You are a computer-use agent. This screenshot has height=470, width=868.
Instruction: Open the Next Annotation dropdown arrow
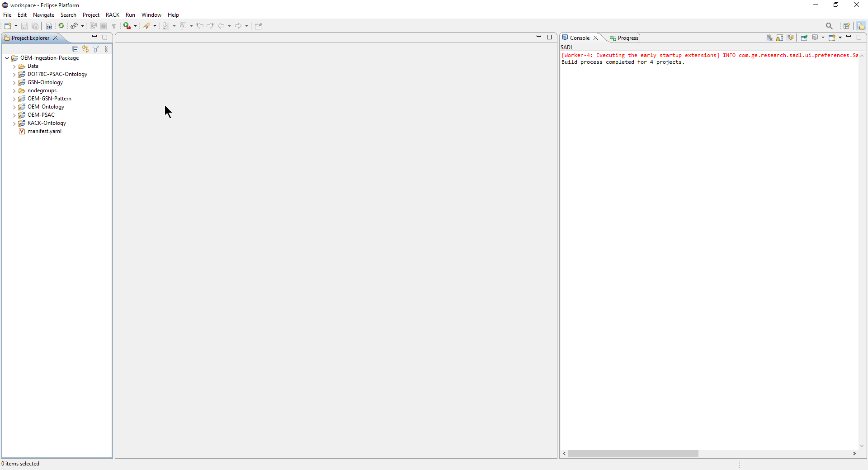tap(174, 26)
